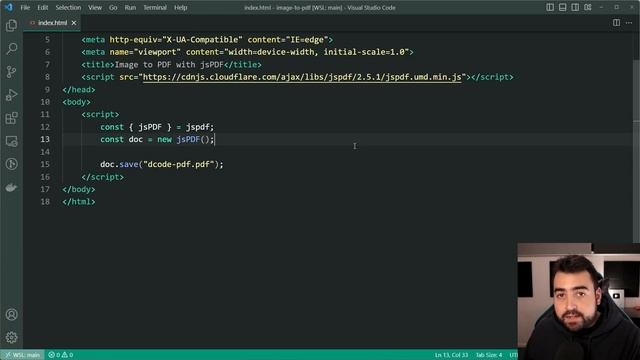
Task: Open Customize Layout icon
Action: coord(588,7)
